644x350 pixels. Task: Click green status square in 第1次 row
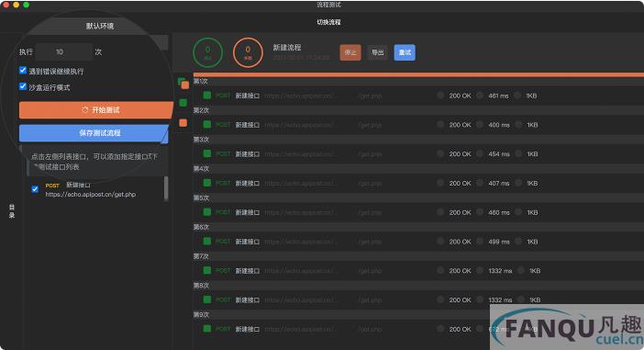click(x=207, y=96)
